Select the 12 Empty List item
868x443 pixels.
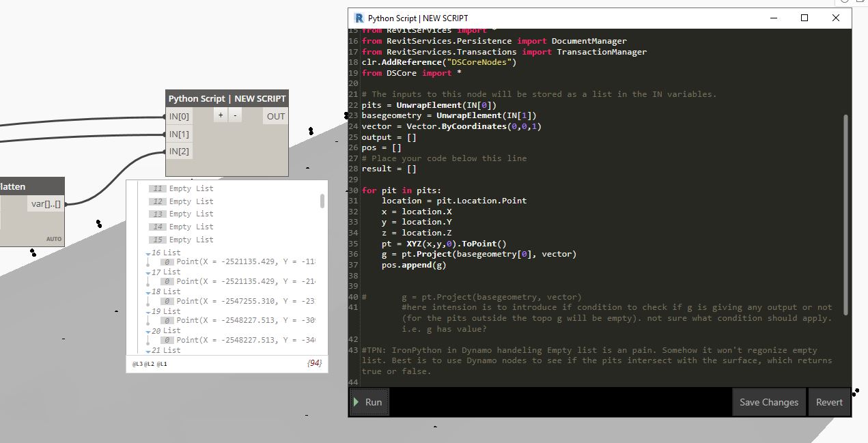pyautogui.click(x=182, y=201)
